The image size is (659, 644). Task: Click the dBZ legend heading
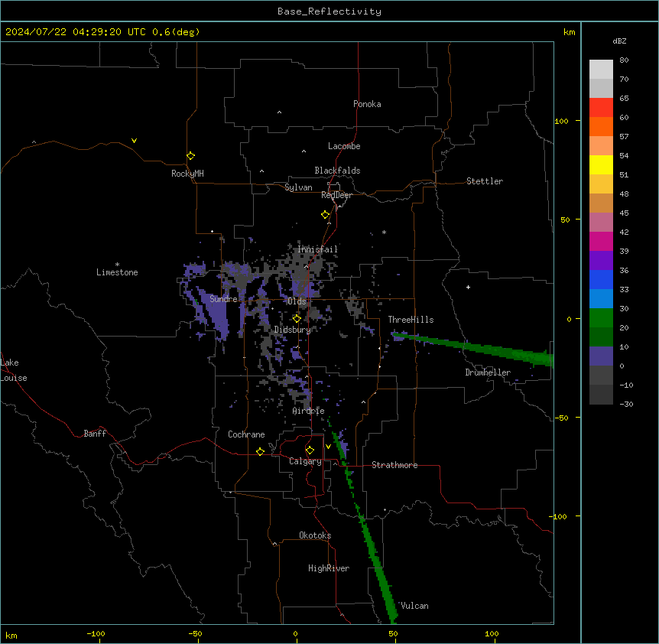619,41
